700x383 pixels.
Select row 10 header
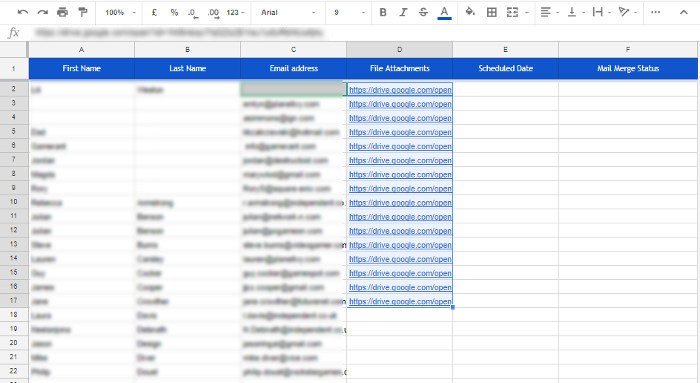14,202
